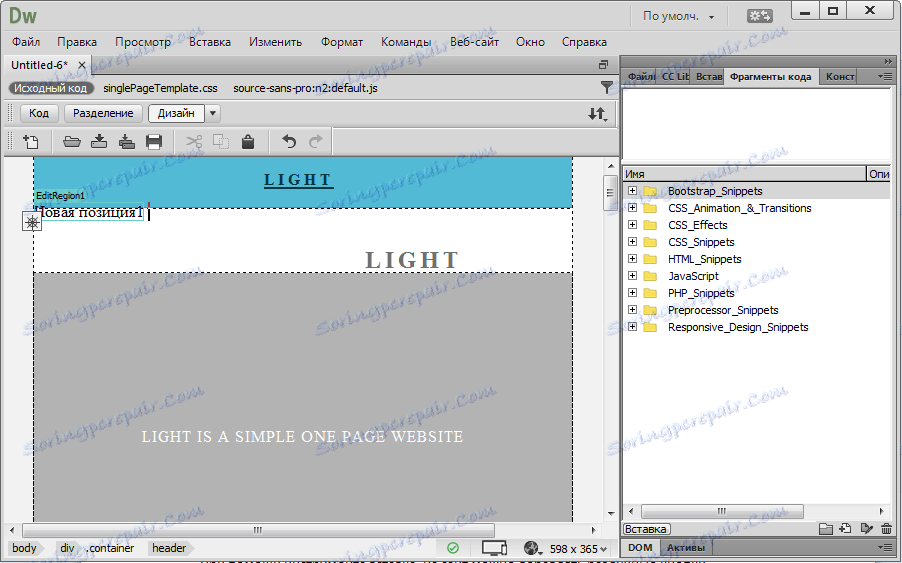Switch to Разделение split view
The height and width of the screenshot is (563, 902).
(x=103, y=113)
